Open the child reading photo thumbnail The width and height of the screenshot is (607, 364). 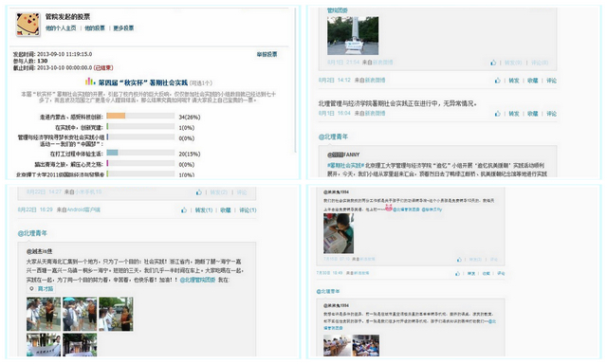(339, 233)
